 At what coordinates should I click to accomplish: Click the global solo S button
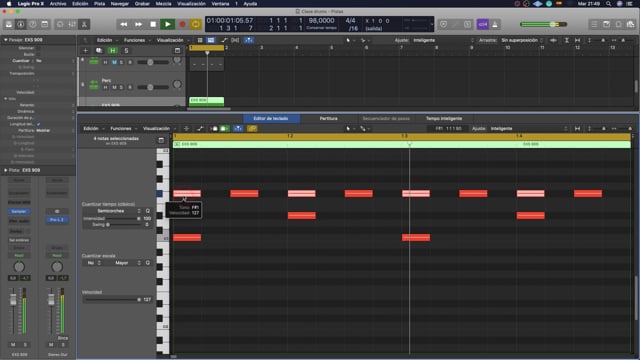(126, 51)
